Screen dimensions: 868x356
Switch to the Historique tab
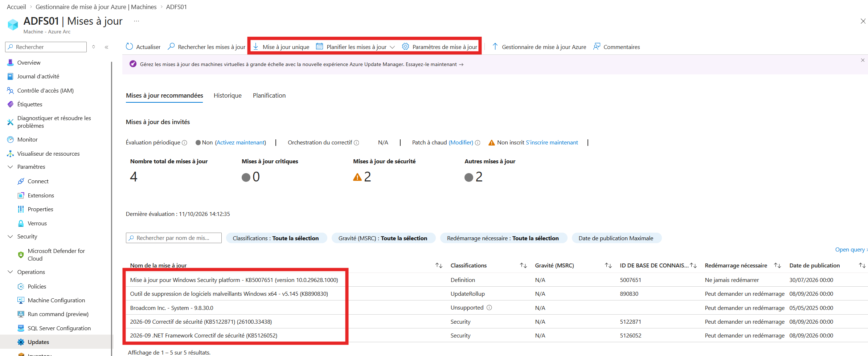click(x=228, y=95)
